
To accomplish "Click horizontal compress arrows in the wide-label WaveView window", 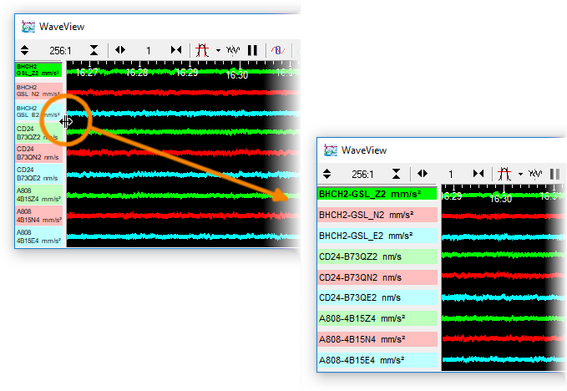I will [478, 174].
